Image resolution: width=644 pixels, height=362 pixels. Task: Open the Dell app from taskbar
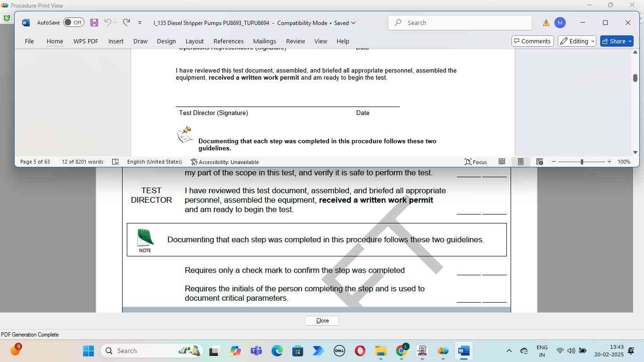click(x=339, y=351)
